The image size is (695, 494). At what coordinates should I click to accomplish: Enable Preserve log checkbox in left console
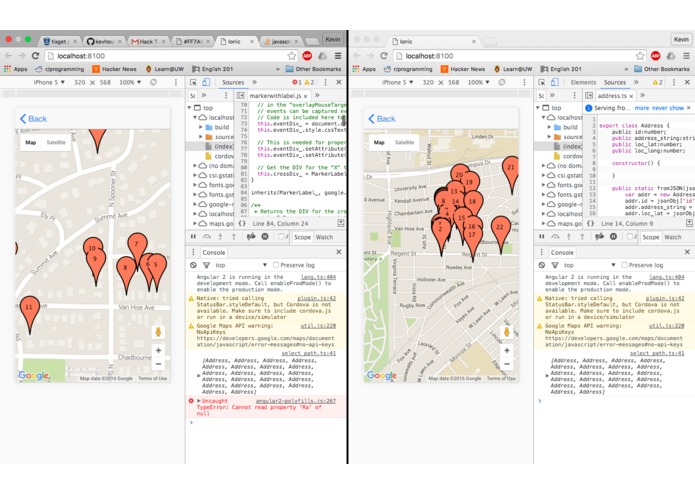pos(276,265)
